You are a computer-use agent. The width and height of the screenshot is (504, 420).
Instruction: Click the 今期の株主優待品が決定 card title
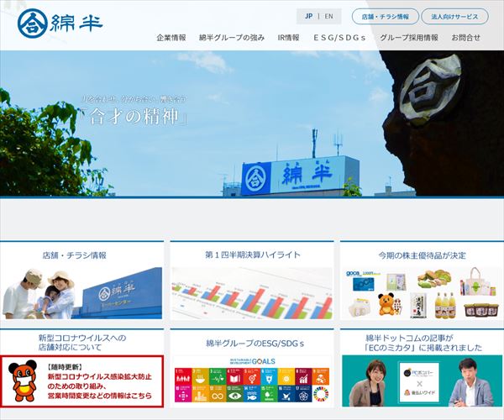pos(422,255)
